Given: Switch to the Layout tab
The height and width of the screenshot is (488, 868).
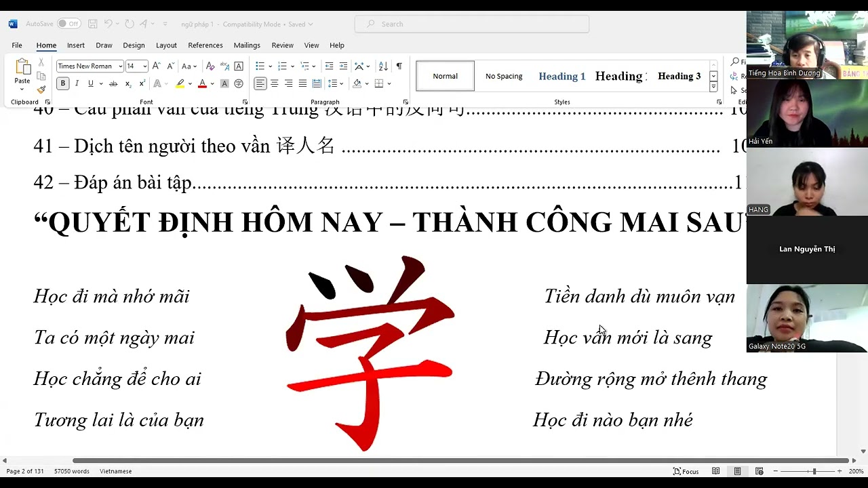Looking at the screenshot, I should 166,45.
